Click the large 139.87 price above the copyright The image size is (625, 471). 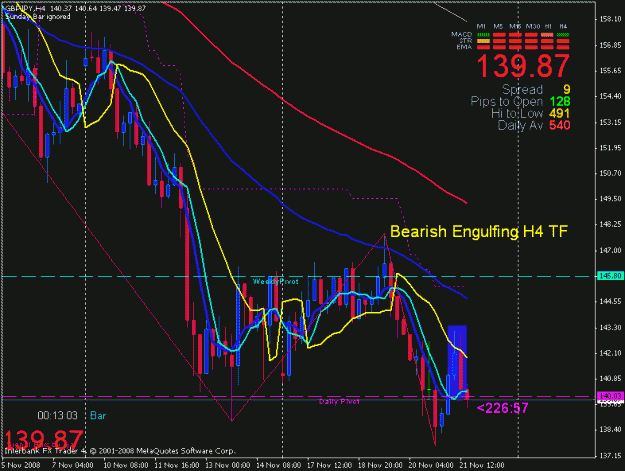(44, 440)
